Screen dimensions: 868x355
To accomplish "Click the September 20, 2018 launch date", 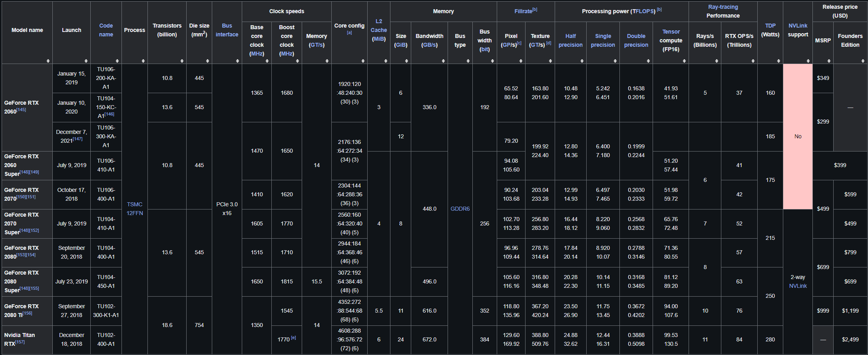I will coord(72,252).
